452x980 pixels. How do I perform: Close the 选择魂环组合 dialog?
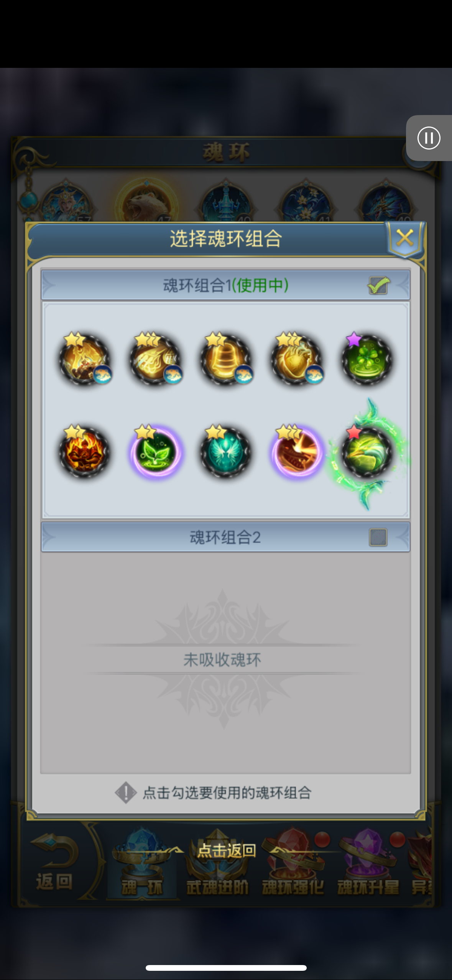[x=405, y=238]
